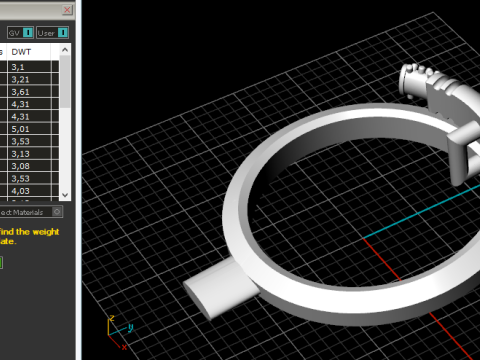Viewport: 480px width, 360px height.
Task: Close the weight panel with the red X
Action: point(67,10)
